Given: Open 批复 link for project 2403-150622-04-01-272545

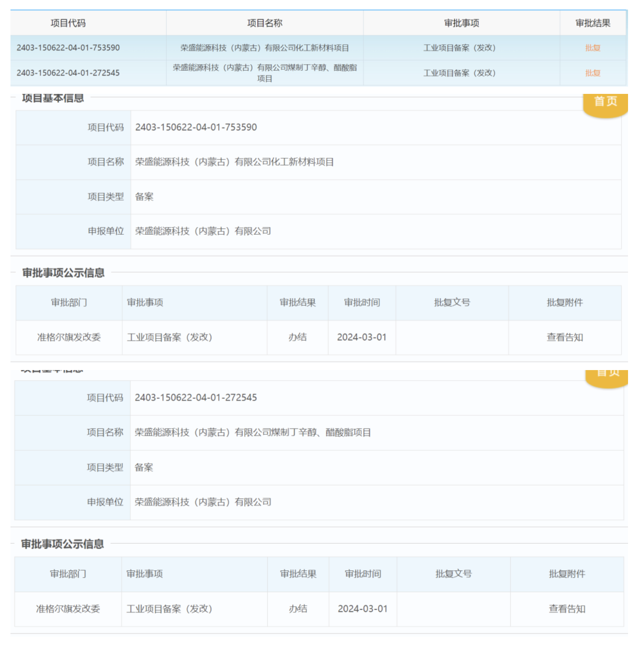Looking at the screenshot, I should pyautogui.click(x=592, y=73).
